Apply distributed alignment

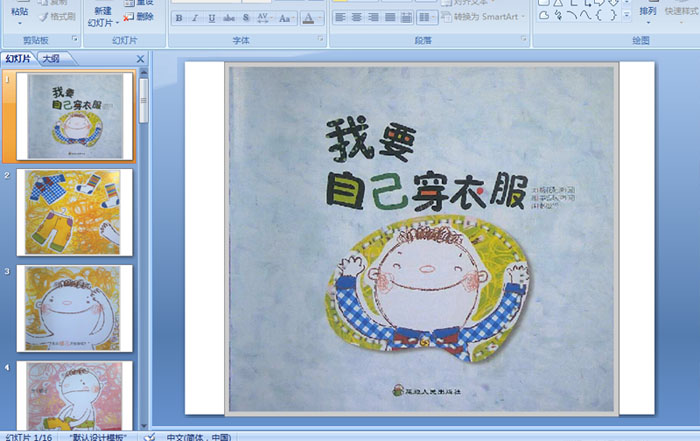pyautogui.click(x=406, y=17)
